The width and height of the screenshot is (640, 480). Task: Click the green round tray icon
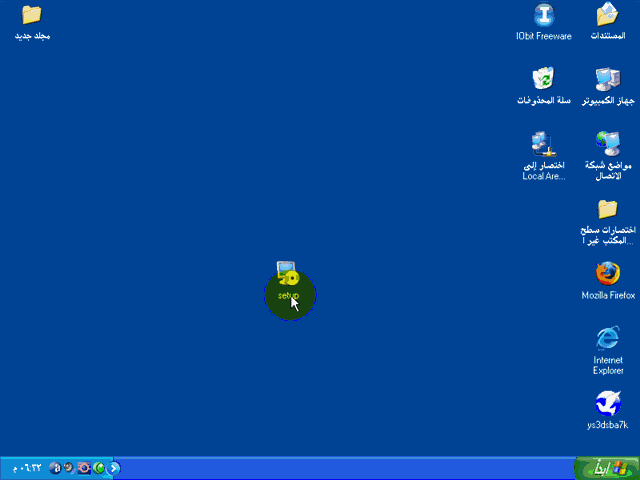click(99, 467)
